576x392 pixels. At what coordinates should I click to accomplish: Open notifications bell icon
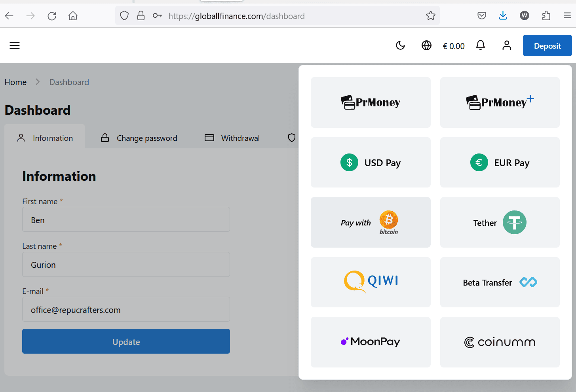click(x=481, y=45)
